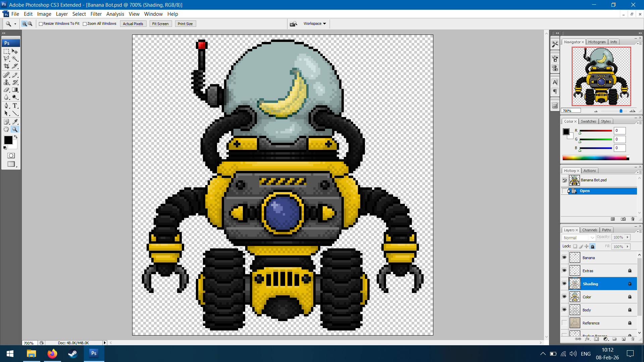Select the Magic Wand tool
The height and width of the screenshot is (362, 644).
(x=15, y=59)
